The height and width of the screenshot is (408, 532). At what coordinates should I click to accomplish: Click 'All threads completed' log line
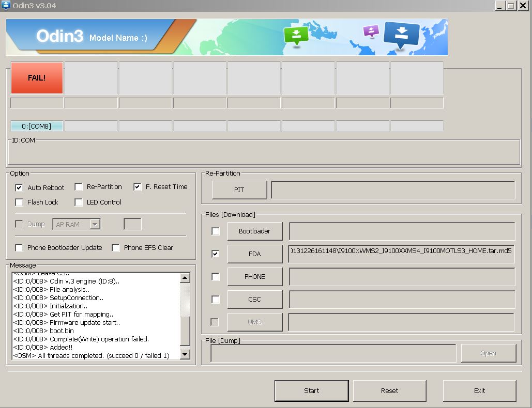[92, 355]
